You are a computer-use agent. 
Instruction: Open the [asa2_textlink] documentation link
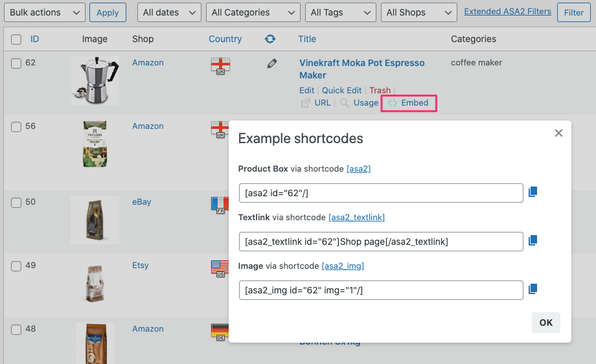click(x=356, y=218)
